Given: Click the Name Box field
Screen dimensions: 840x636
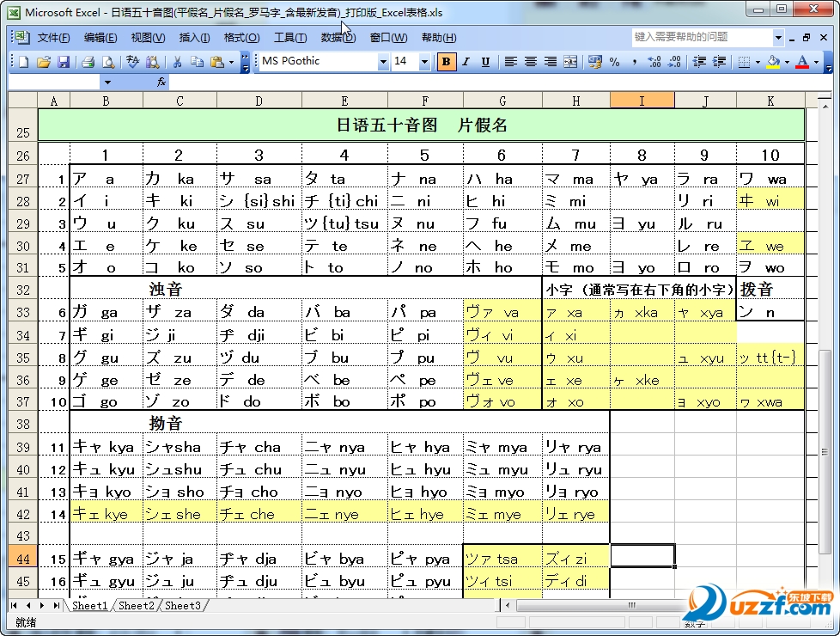Looking at the screenshot, I should (x=53, y=82).
